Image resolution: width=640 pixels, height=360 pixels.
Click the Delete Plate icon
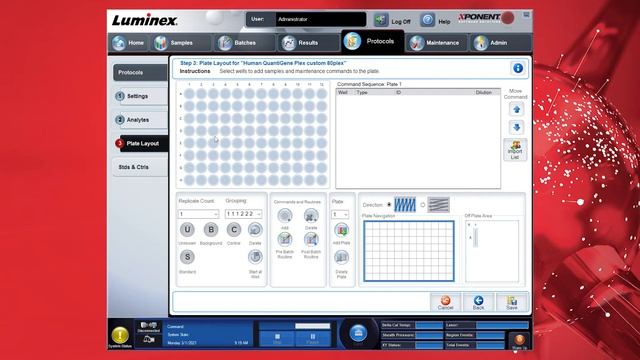pyautogui.click(x=341, y=258)
